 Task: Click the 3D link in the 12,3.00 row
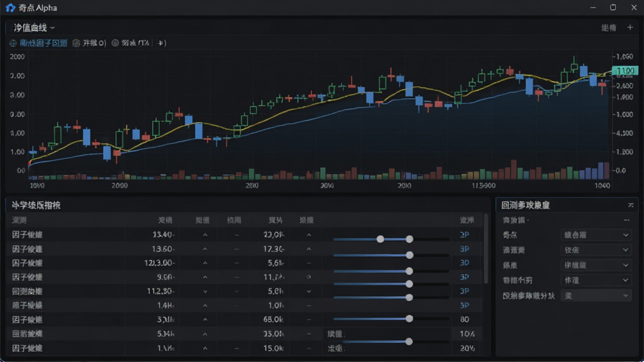coord(465,263)
